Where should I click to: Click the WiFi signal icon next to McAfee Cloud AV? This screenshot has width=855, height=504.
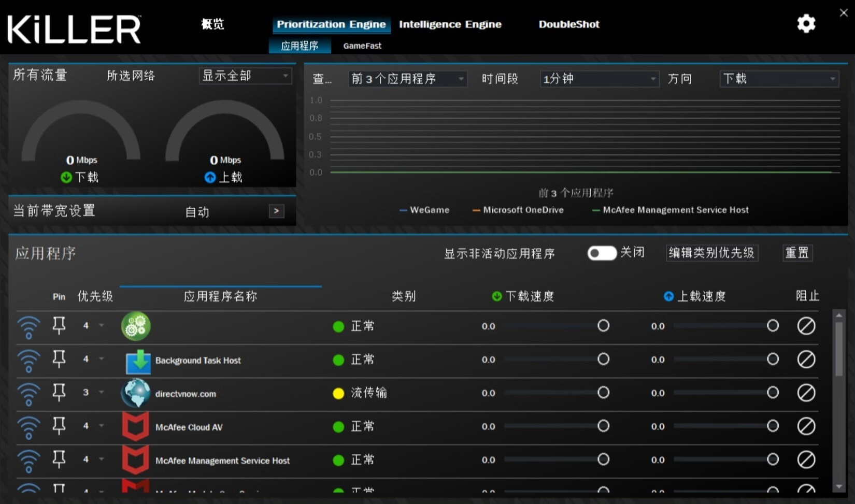(29, 426)
